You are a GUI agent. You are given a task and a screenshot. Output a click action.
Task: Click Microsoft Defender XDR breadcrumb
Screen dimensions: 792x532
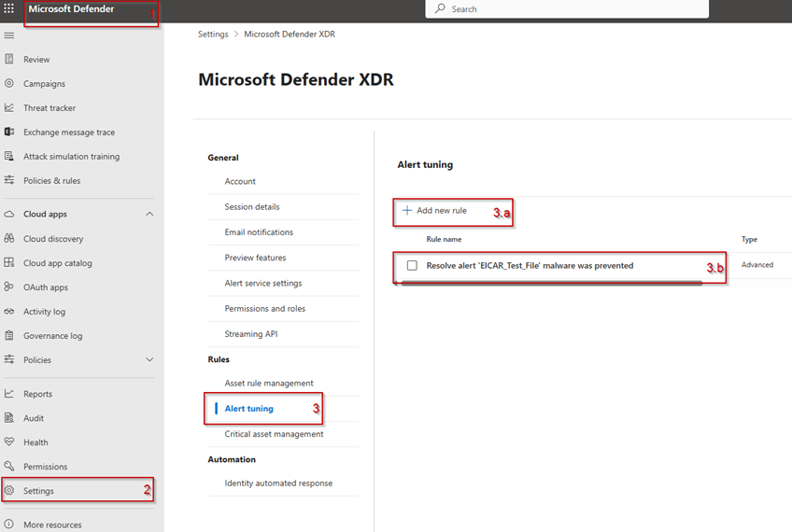click(290, 34)
